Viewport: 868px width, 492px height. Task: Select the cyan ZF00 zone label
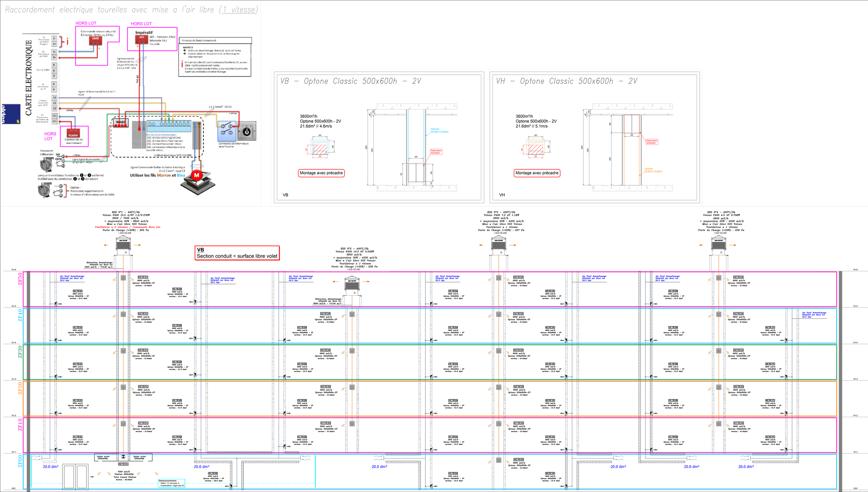(20, 461)
